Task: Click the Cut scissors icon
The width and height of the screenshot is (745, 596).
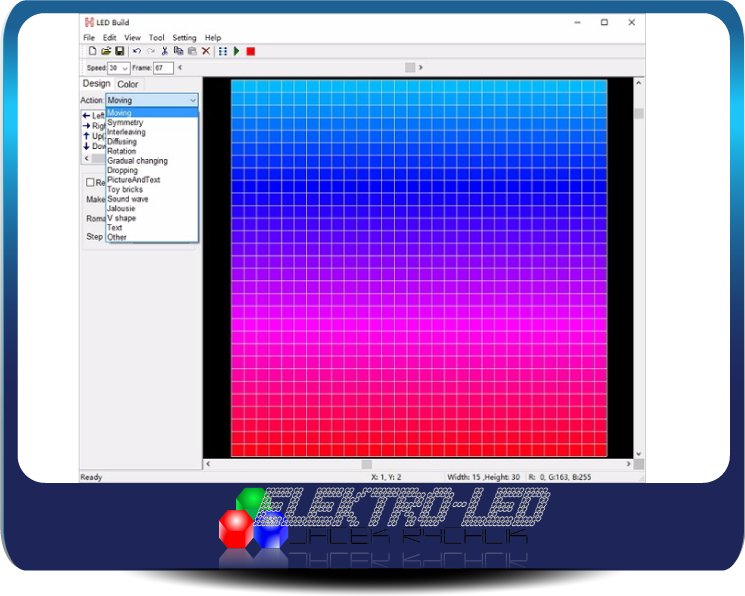Action: 165,51
